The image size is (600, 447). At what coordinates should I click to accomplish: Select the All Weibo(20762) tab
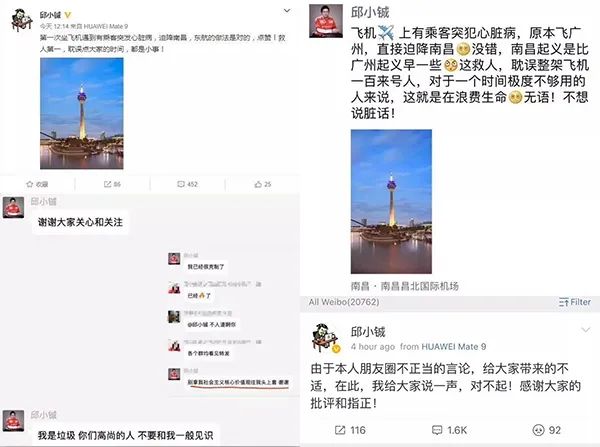pos(344,302)
